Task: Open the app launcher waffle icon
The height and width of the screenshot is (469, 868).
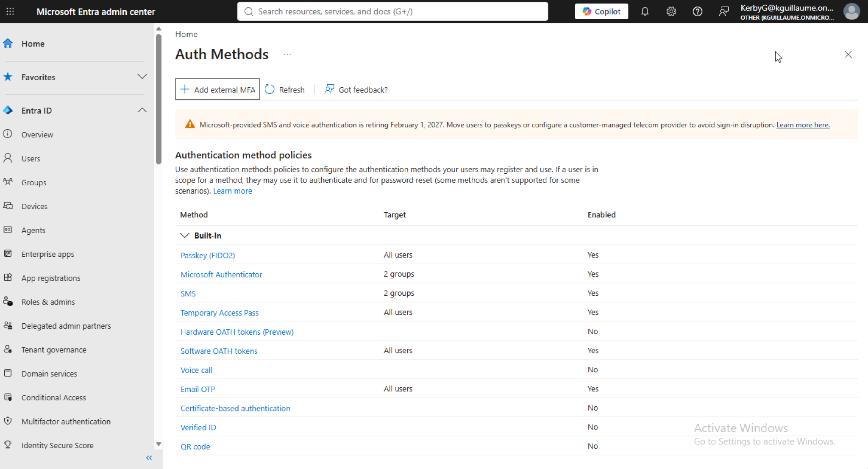Action: [10, 11]
